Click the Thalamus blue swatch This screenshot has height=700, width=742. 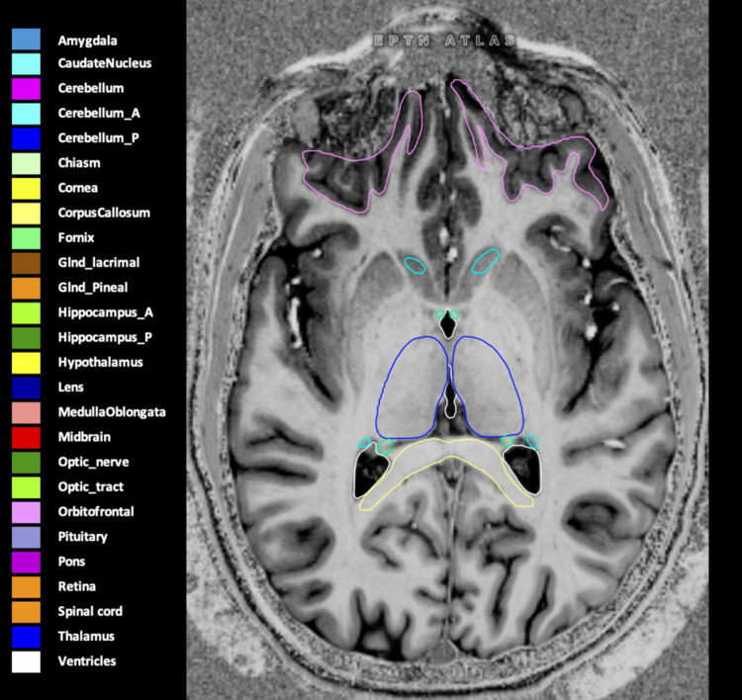click(x=26, y=637)
